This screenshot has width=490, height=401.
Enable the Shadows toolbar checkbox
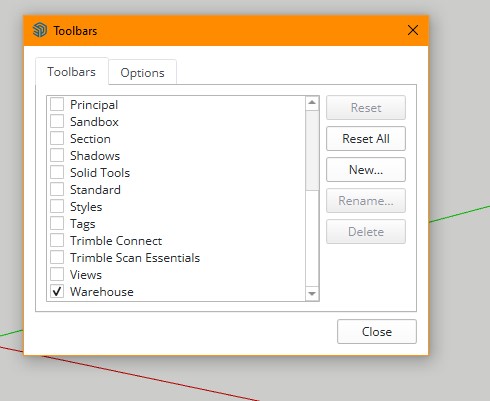(x=57, y=155)
